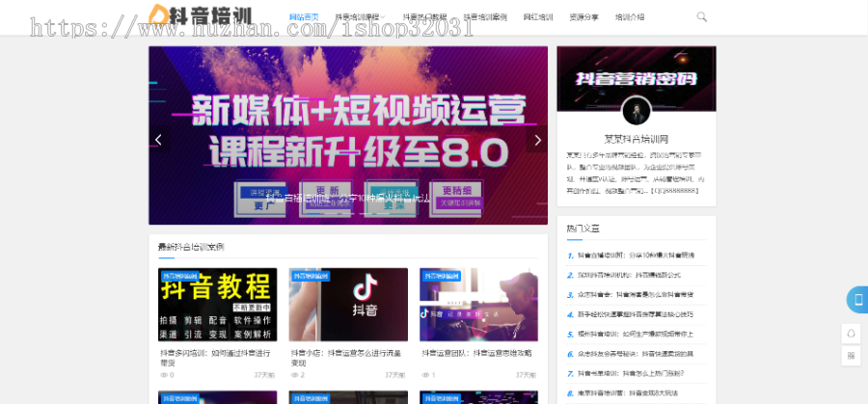Advance to next carousel slide arrow
This screenshot has height=404, width=868.
coord(537,140)
